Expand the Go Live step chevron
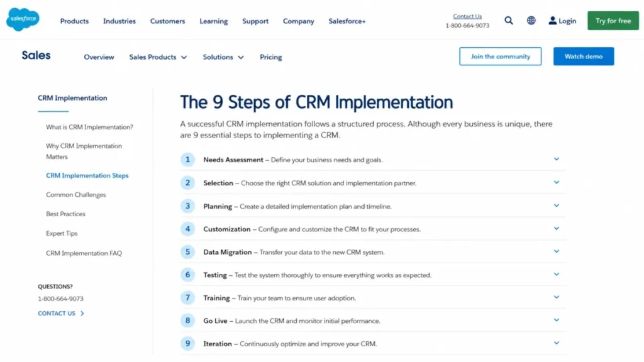Screen dimensions: 644x362 pos(556,321)
